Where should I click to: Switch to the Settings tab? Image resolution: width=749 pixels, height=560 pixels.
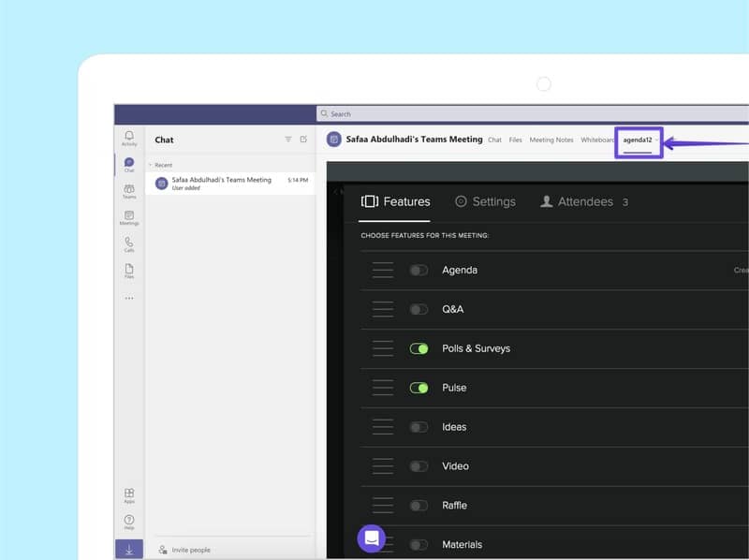[485, 201]
